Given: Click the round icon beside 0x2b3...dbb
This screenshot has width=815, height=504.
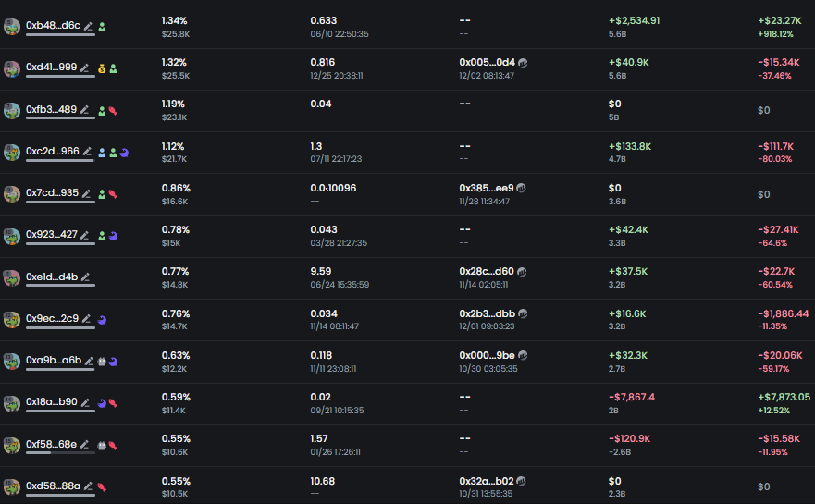Looking at the screenshot, I should click(523, 313).
